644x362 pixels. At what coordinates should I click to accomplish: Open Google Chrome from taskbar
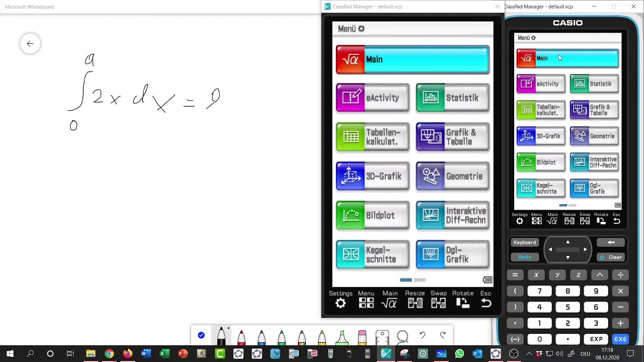click(x=109, y=354)
